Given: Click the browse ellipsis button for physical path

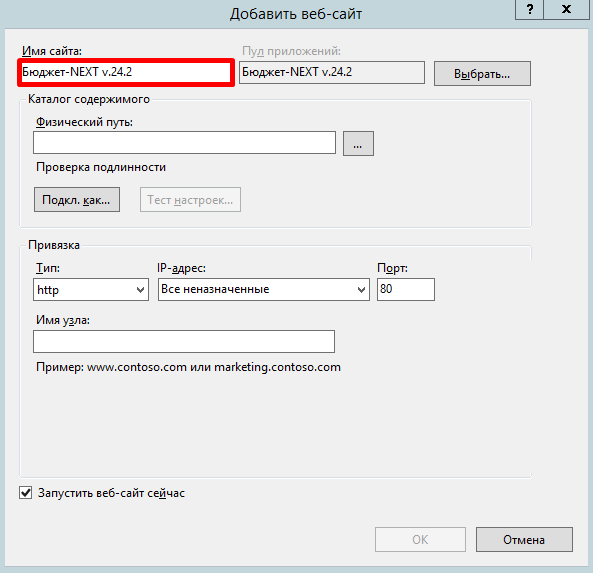Looking at the screenshot, I should pyautogui.click(x=358, y=143).
